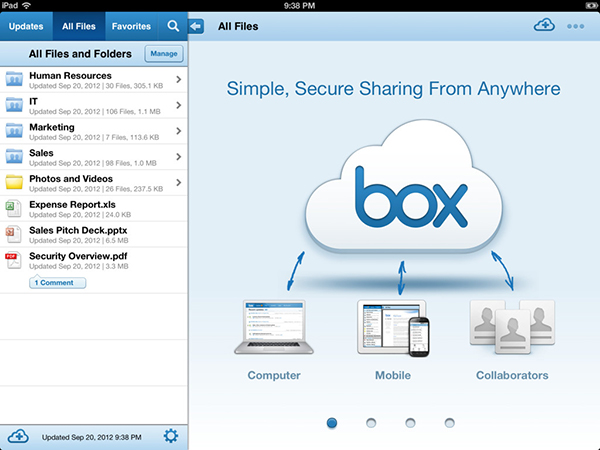600x450 pixels.
Task: Switch to the All Files tab
Action: 79,26
